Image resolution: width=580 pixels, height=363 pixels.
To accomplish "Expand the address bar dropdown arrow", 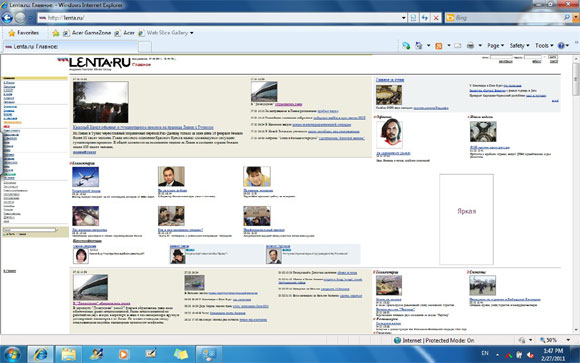I will click(404, 18).
